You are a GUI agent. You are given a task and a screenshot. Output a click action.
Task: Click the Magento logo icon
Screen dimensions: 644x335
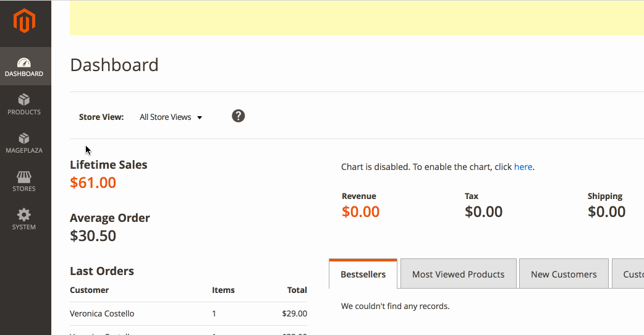tap(24, 20)
